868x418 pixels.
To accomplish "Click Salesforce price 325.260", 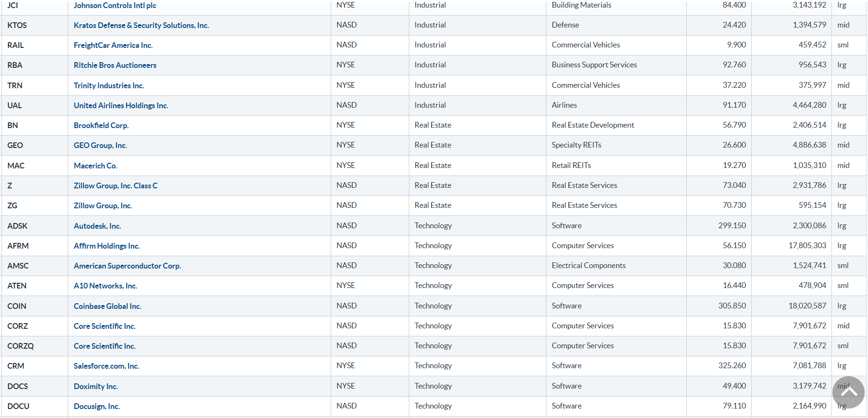I will tap(732, 365).
